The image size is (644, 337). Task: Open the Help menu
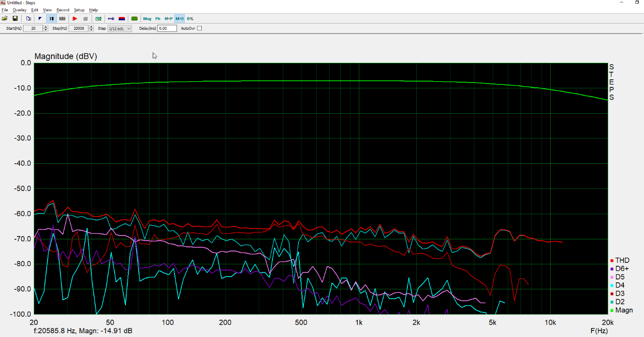click(x=93, y=10)
